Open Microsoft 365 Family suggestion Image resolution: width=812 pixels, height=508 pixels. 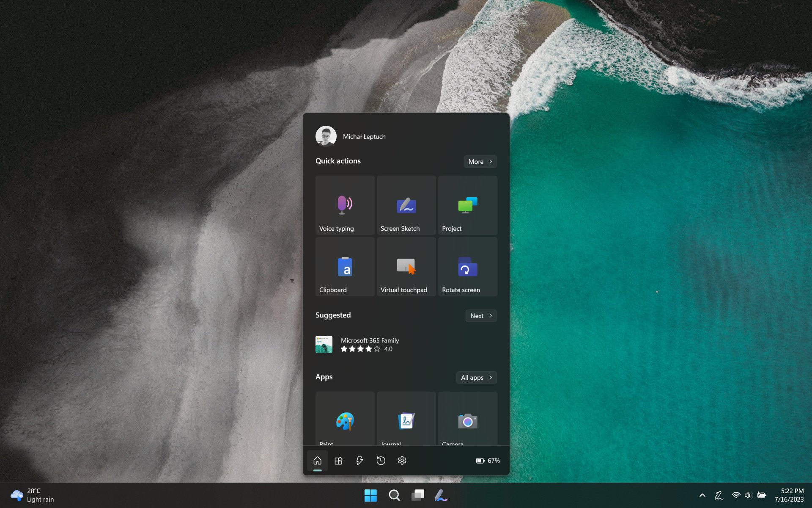coord(369,345)
